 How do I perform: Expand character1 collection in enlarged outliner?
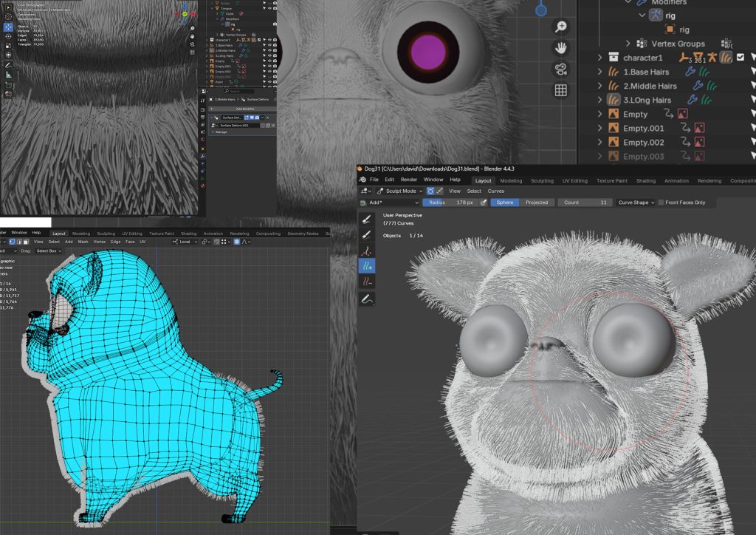tap(599, 58)
